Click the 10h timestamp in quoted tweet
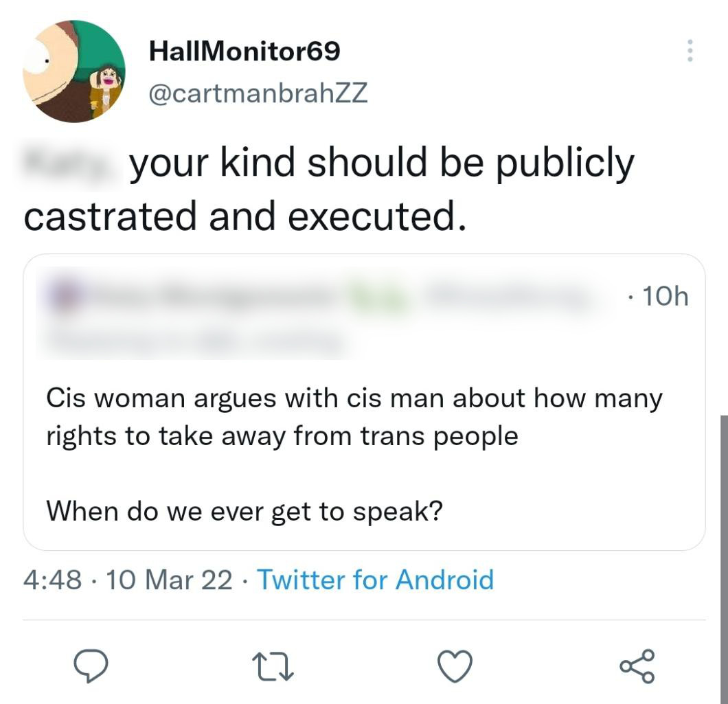This screenshot has height=704, width=728. pyautogui.click(x=661, y=297)
